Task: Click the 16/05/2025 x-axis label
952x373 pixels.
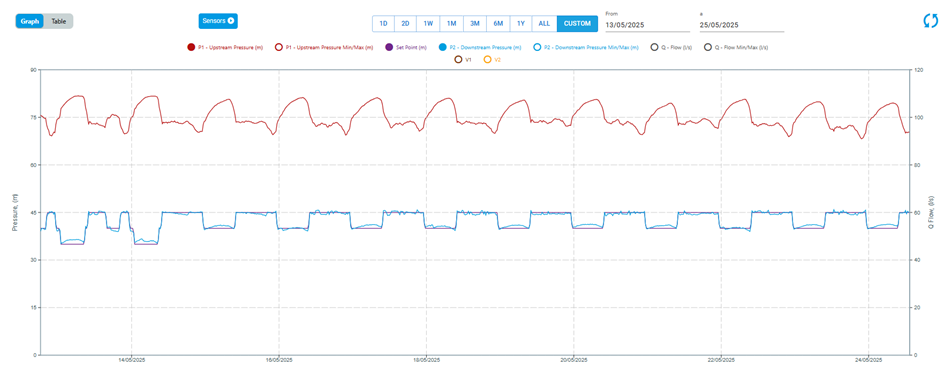Action: point(278,360)
